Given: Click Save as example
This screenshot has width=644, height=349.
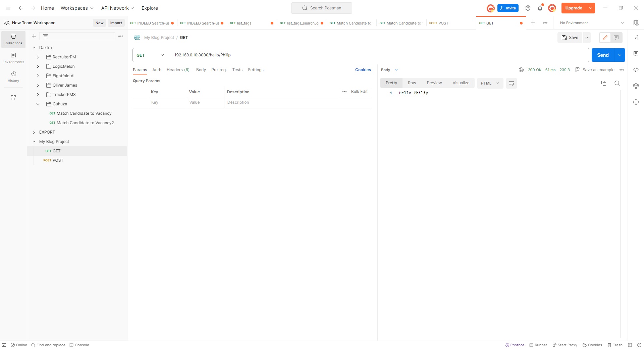Looking at the screenshot, I should (595, 70).
